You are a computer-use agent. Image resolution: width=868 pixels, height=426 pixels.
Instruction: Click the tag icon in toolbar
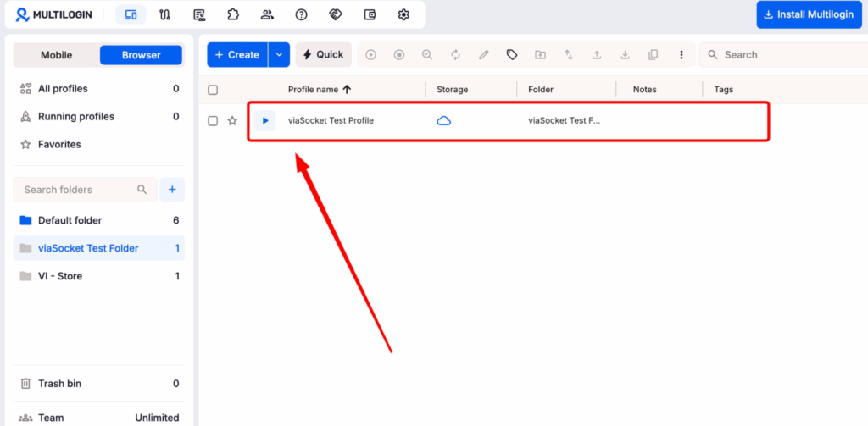click(512, 55)
